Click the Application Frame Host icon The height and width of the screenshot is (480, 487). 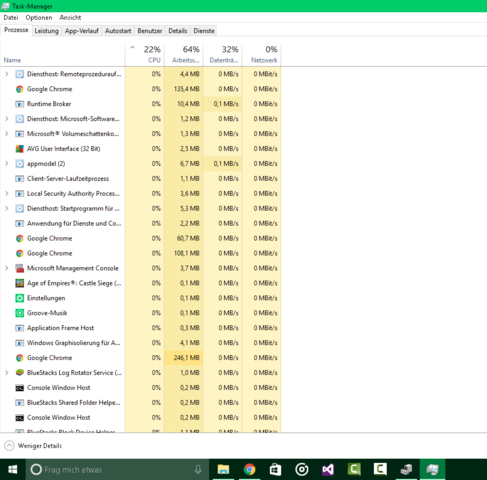[20, 328]
